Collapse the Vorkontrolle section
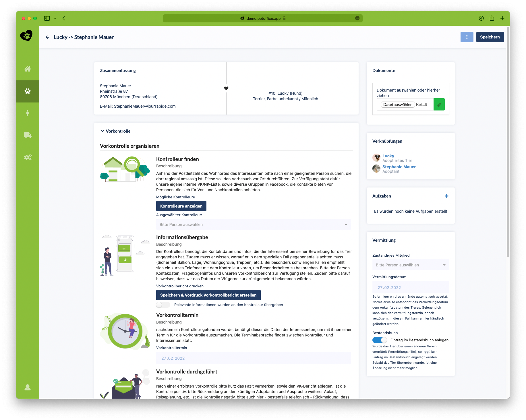The image size is (526, 420). (x=102, y=131)
